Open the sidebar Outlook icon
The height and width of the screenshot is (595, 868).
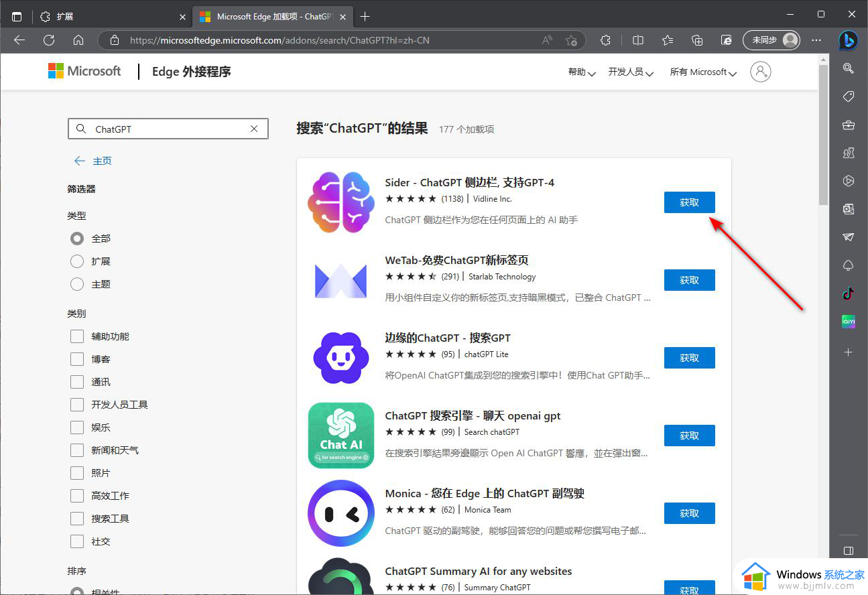point(849,209)
